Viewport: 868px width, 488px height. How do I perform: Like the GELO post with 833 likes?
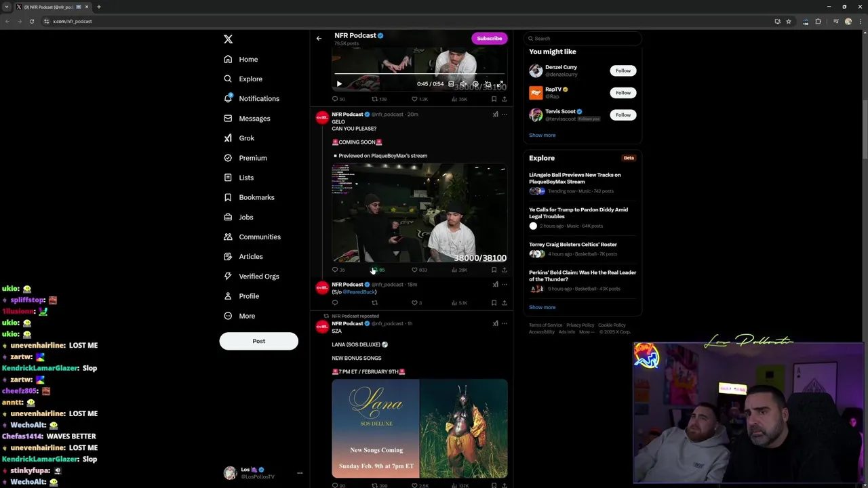pyautogui.click(x=420, y=270)
